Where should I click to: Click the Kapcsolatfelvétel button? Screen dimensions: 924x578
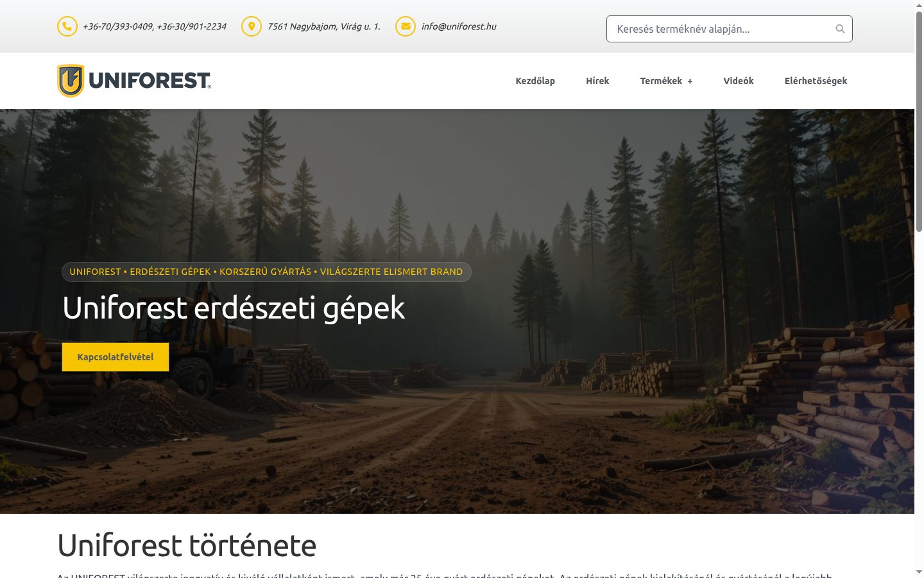coord(116,357)
